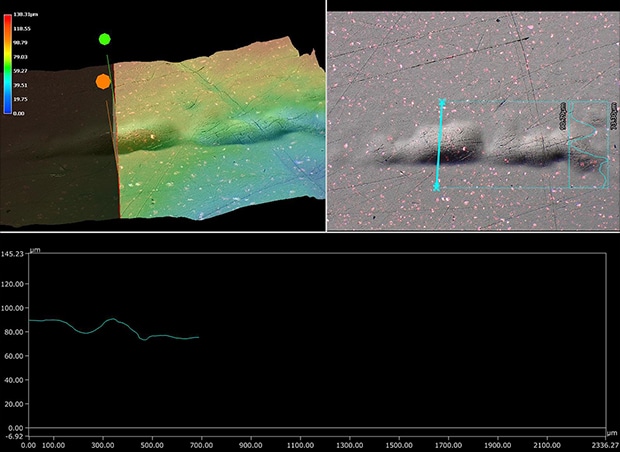Click the 0.00 minimum scale label
Screen dimensions: 620x456
click(x=19, y=114)
